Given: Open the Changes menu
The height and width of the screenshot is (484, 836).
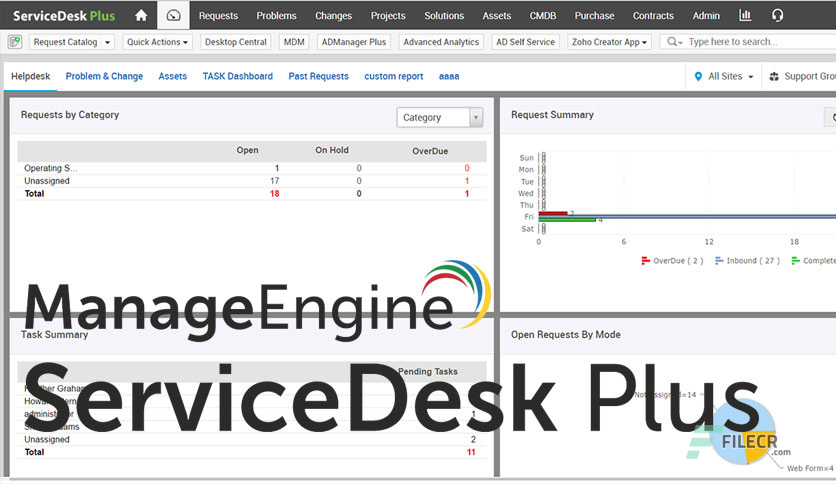Looking at the screenshot, I should click(333, 15).
